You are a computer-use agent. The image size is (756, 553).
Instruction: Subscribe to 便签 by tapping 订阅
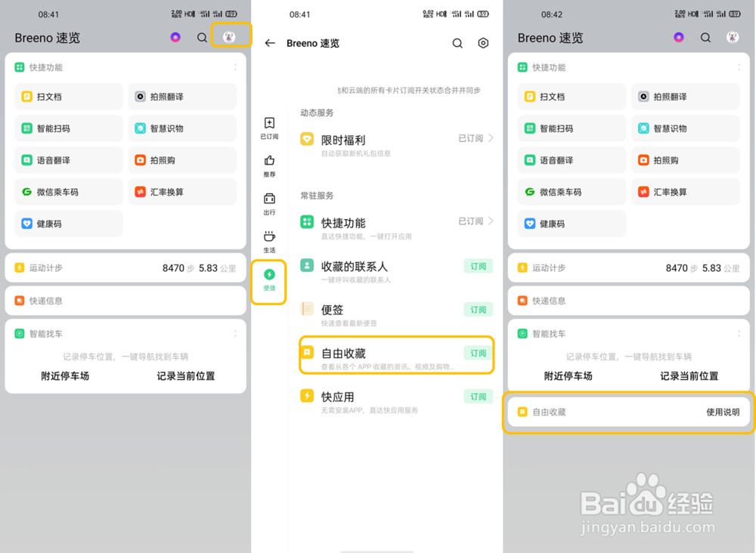click(x=478, y=309)
